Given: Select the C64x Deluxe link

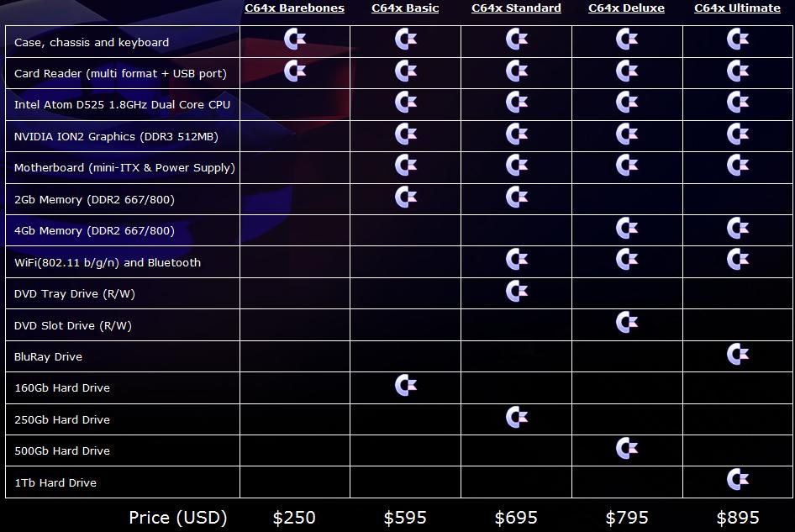Looking at the screenshot, I should pos(626,8).
